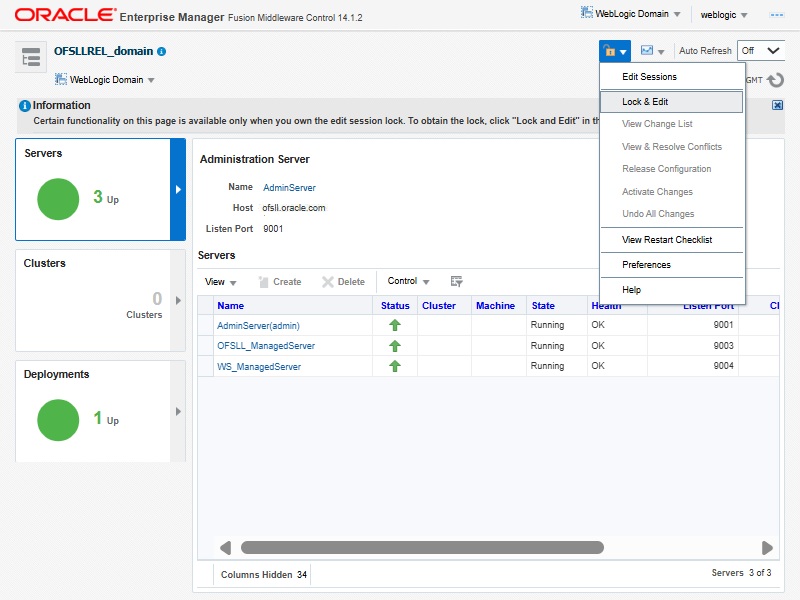Image resolution: width=800 pixels, height=600 pixels.
Task: Open the OFSLL_ManagedServer link
Action: point(266,346)
